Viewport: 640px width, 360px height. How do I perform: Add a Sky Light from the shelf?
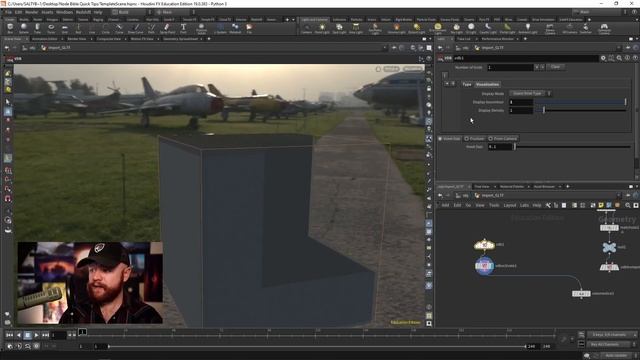[x=456, y=29]
